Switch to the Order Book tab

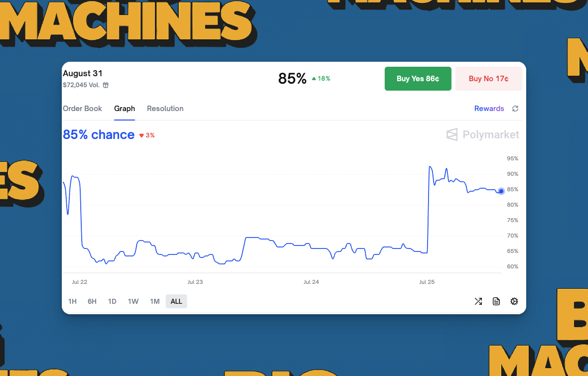coord(82,109)
